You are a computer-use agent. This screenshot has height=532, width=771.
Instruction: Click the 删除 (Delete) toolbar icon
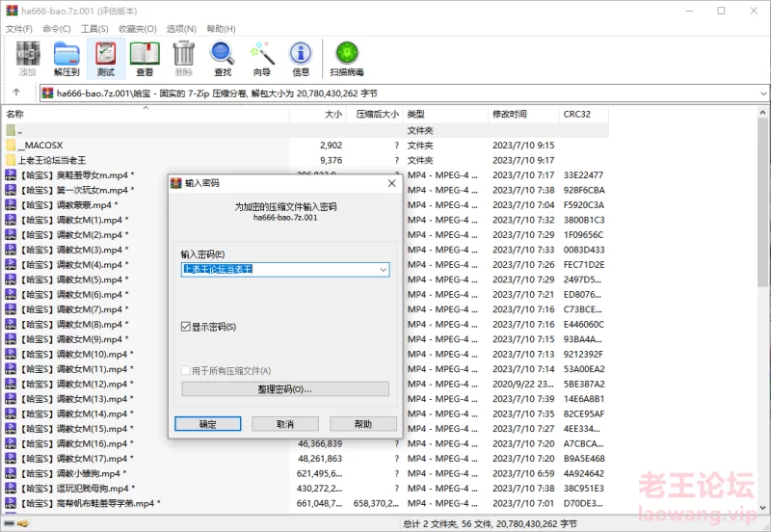click(x=184, y=59)
